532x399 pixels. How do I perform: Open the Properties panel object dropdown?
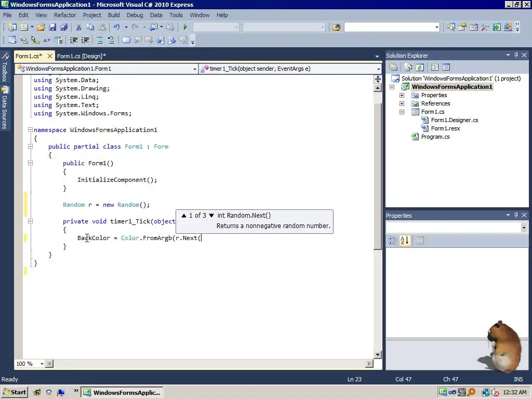click(524, 228)
